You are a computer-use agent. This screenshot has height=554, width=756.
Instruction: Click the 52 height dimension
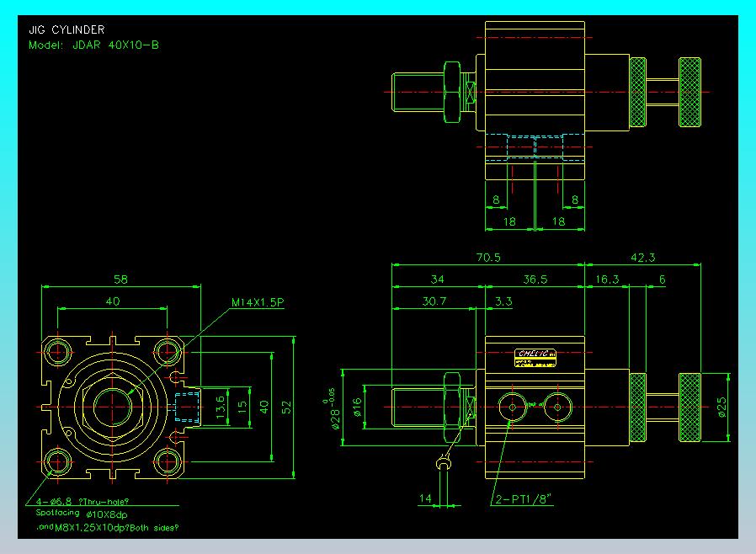coord(286,407)
